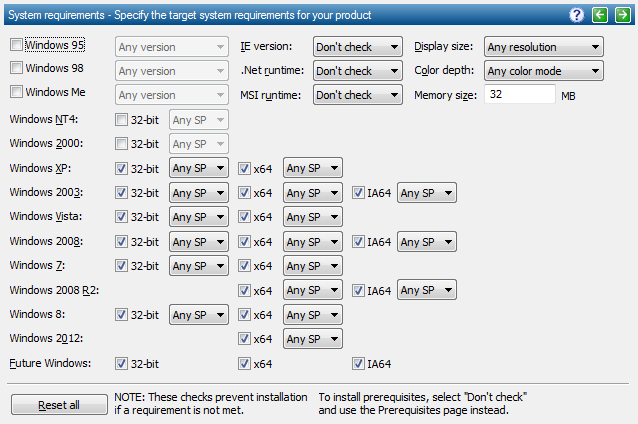The image size is (638, 424).
Task: Go to previous page with green back arrow
Action: pos(600,15)
